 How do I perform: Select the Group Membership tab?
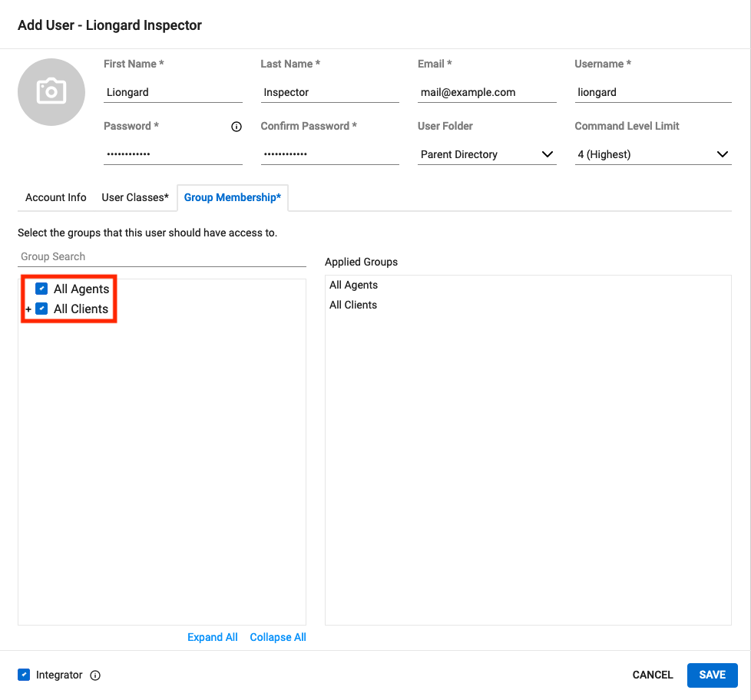233,197
